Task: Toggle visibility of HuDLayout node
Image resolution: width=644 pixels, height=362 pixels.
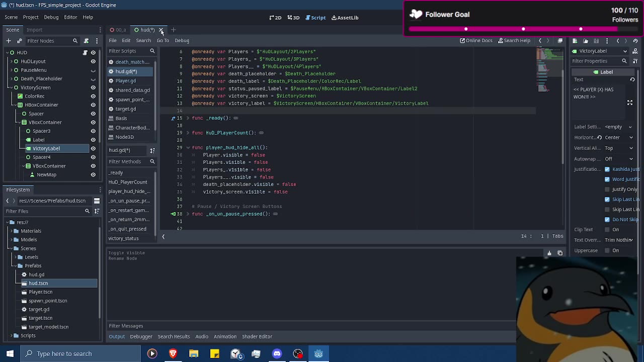Action: [93, 61]
